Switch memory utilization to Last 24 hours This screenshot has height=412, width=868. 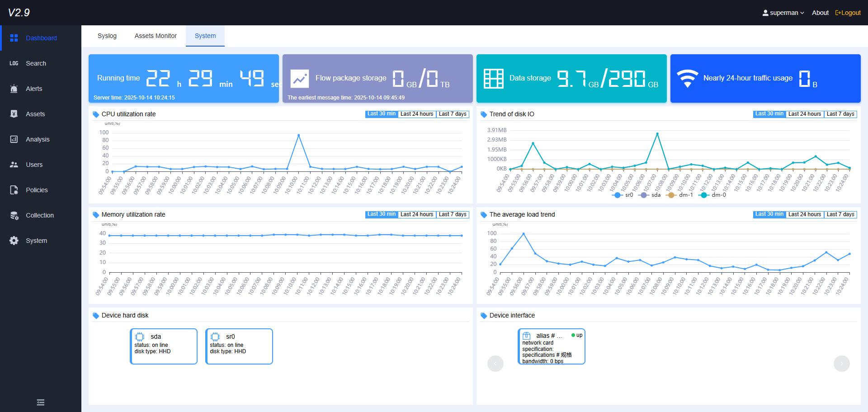point(416,214)
